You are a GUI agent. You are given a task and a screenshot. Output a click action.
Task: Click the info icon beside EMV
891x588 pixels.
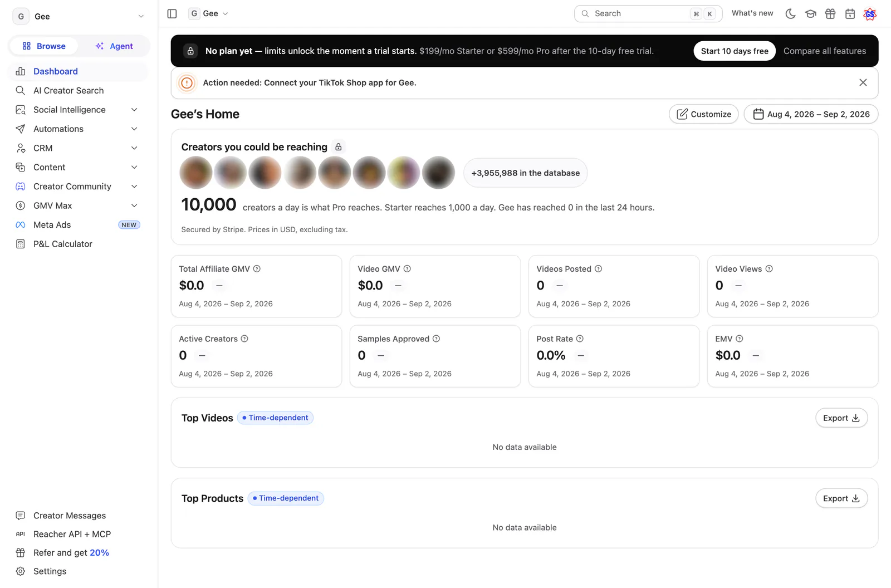(740, 339)
